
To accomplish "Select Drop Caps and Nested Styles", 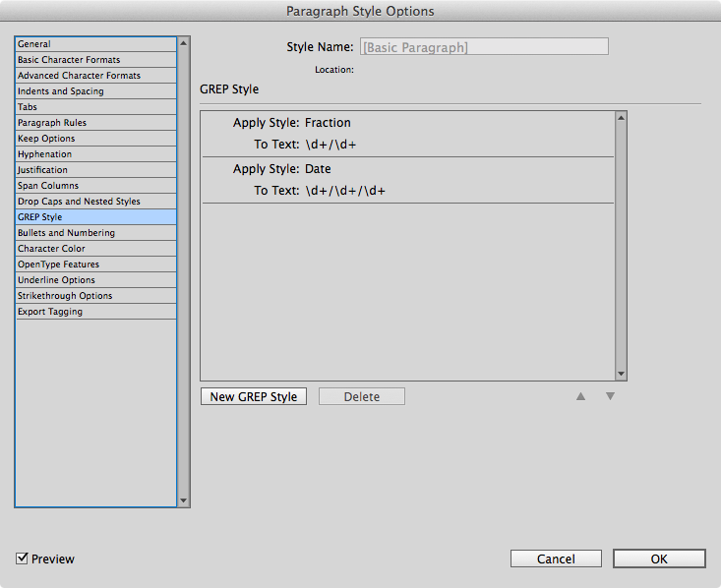I will tap(95, 202).
